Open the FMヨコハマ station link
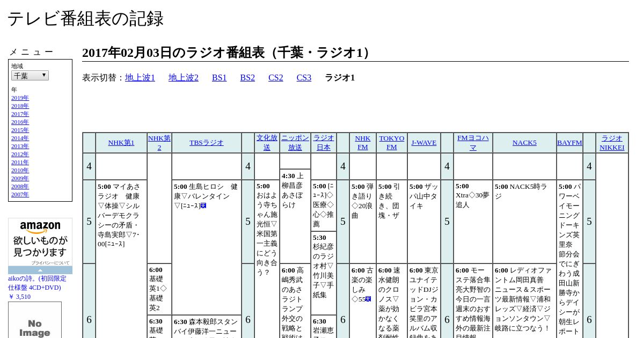This screenshot has width=644, height=338. pyautogui.click(x=473, y=143)
